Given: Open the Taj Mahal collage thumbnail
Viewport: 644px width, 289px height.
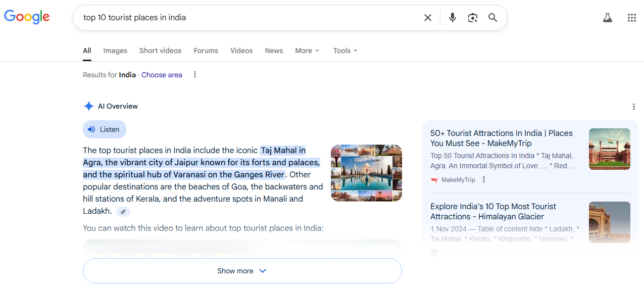Looking at the screenshot, I should coord(366,173).
